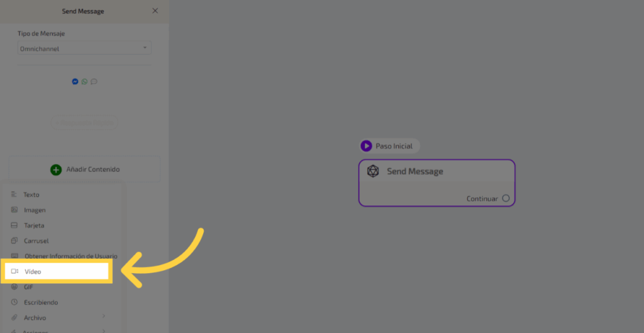The image size is (644, 333).
Task: Click the video camera icon next to Vídeo
Action: click(15, 271)
